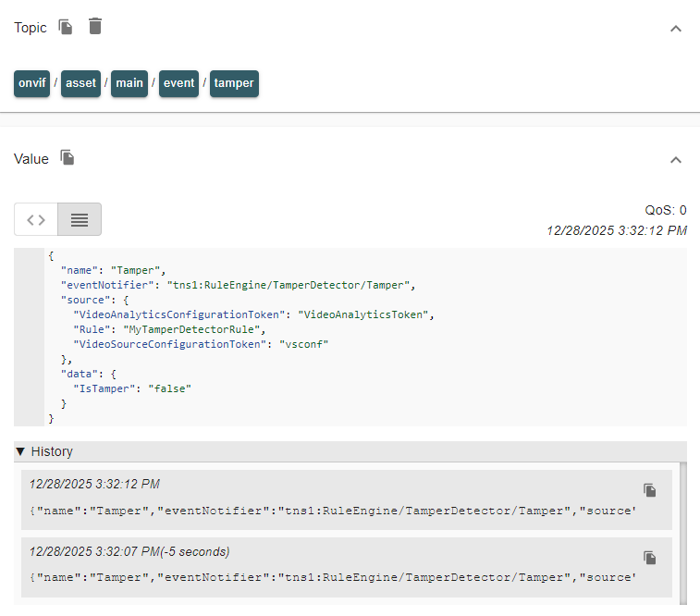700x616 pixels.
Task: Delete the topic using trash icon
Action: (x=95, y=26)
